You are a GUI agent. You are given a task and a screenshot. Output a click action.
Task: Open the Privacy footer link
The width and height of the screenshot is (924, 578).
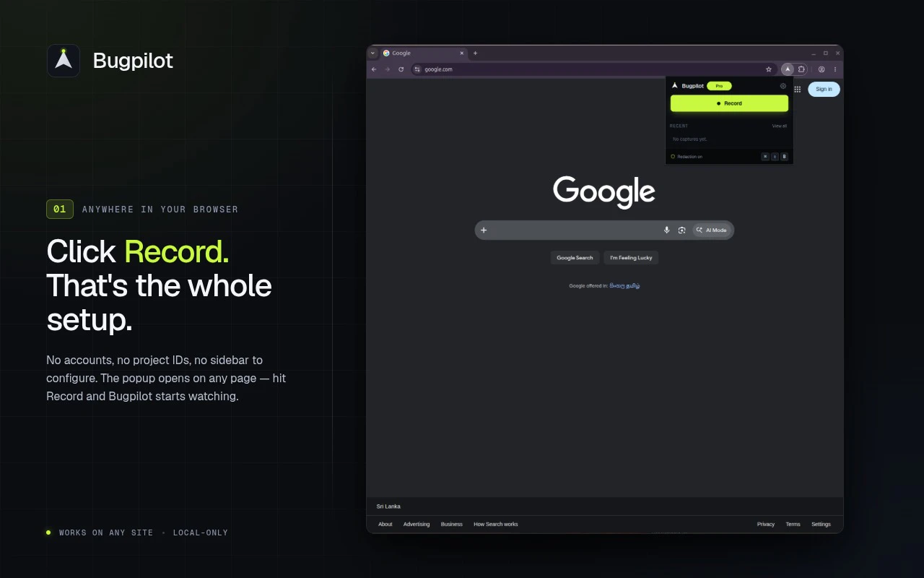pyautogui.click(x=766, y=524)
